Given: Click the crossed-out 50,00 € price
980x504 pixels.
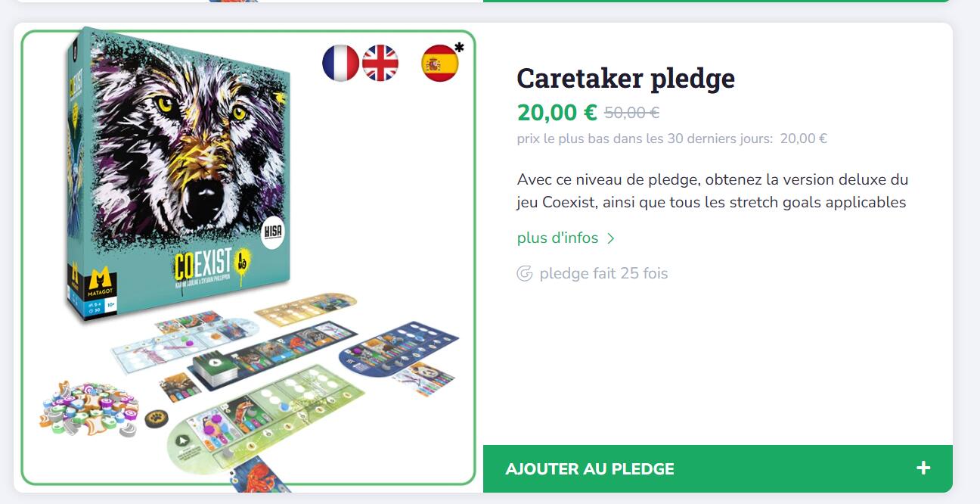Looking at the screenshot, I should click(631, 113).
